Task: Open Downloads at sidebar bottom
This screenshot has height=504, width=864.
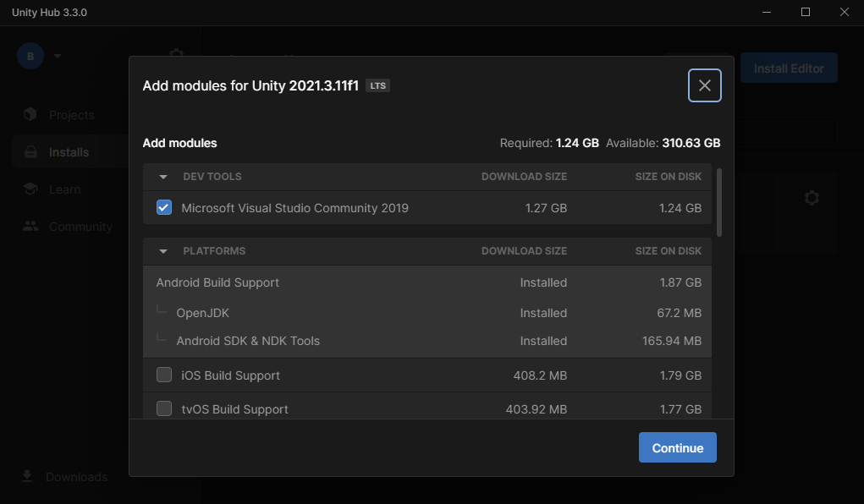Action: (x=76, y=476)
